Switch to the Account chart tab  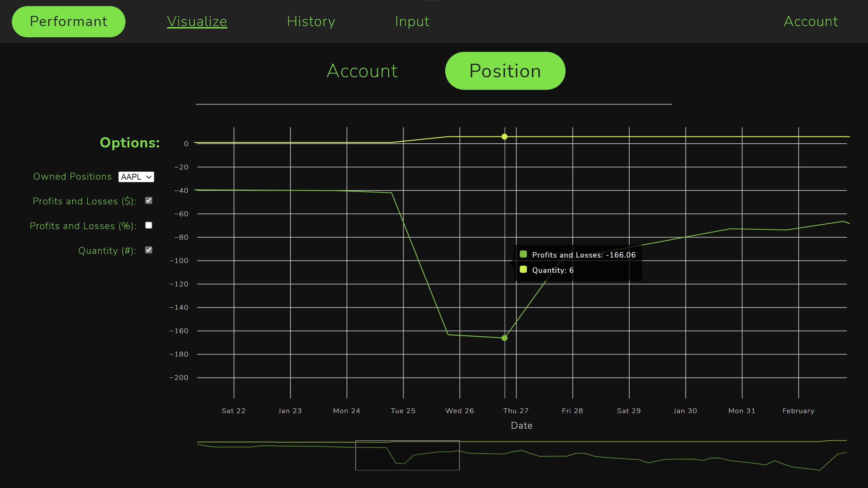[x=362, y=71]
